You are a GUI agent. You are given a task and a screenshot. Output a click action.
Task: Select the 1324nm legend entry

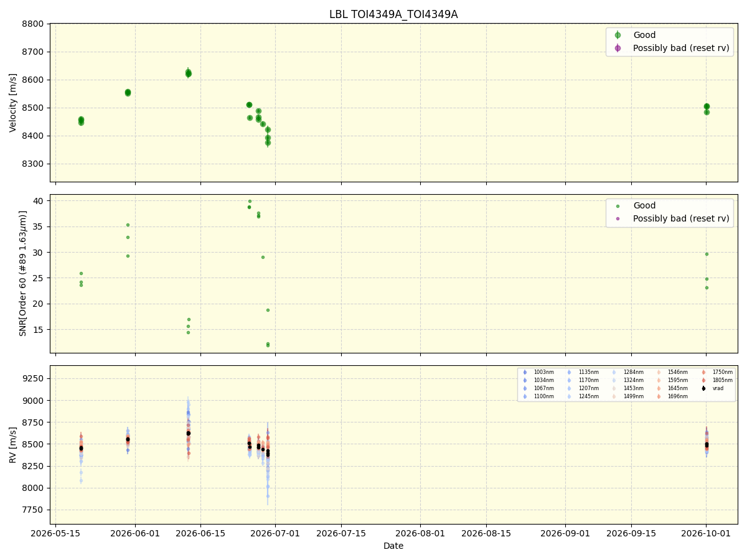click(629, 380)
